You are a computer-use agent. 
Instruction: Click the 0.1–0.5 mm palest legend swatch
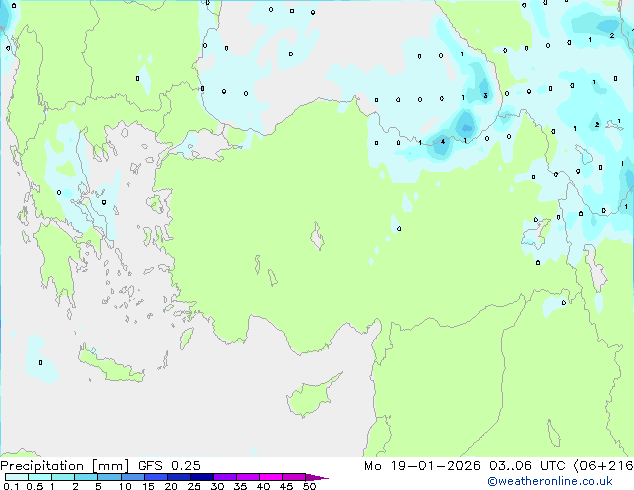click(x=17, y=477)
